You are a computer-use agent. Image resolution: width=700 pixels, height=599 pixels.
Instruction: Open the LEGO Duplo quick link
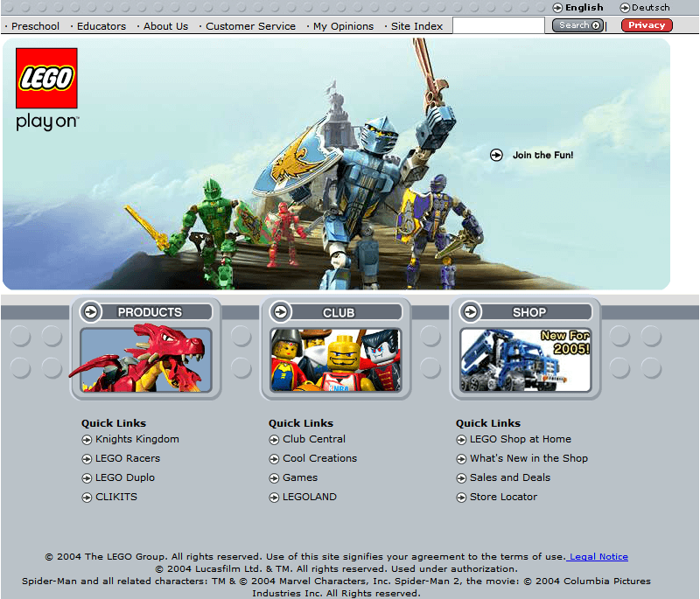coord(125,477)
